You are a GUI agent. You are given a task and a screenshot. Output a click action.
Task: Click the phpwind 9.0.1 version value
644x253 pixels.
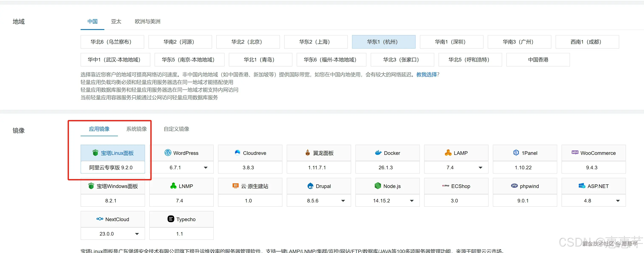523,200
